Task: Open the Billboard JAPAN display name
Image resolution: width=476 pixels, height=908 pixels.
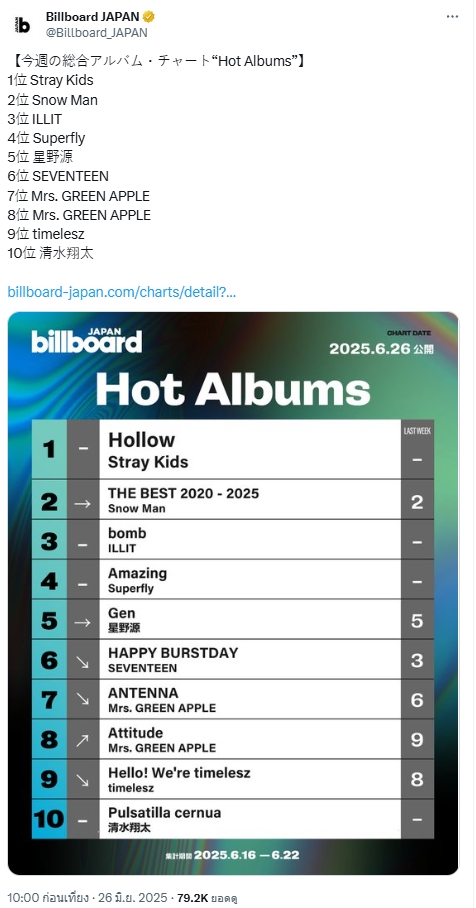Action: 93,17
